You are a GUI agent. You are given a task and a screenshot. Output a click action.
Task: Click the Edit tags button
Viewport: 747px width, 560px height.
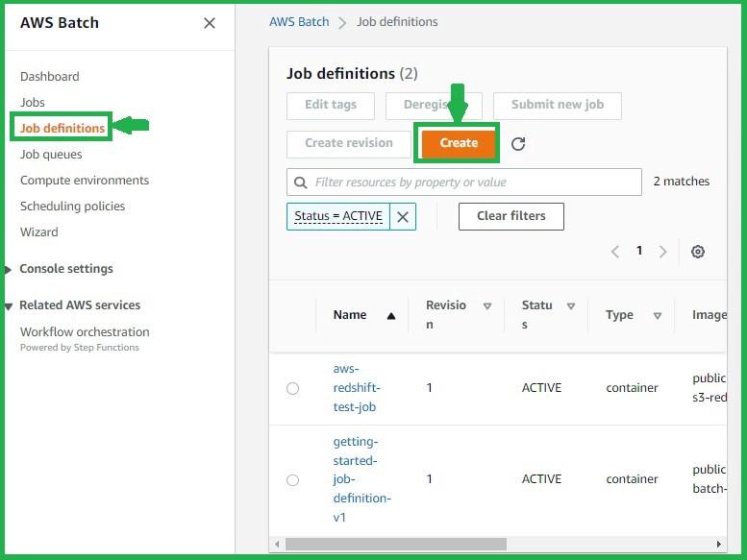click(331, 105)
